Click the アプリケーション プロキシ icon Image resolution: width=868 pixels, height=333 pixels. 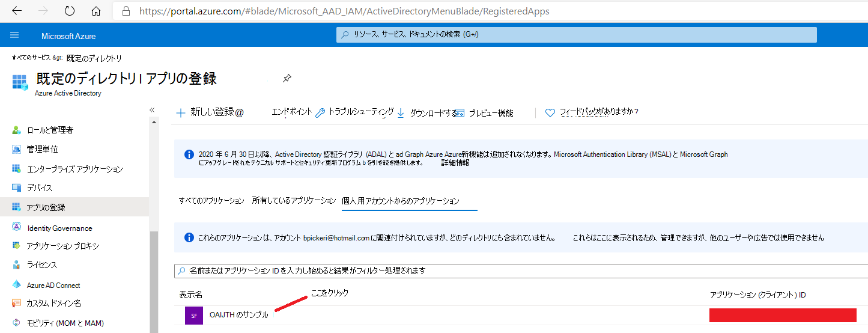click(16, 246)
